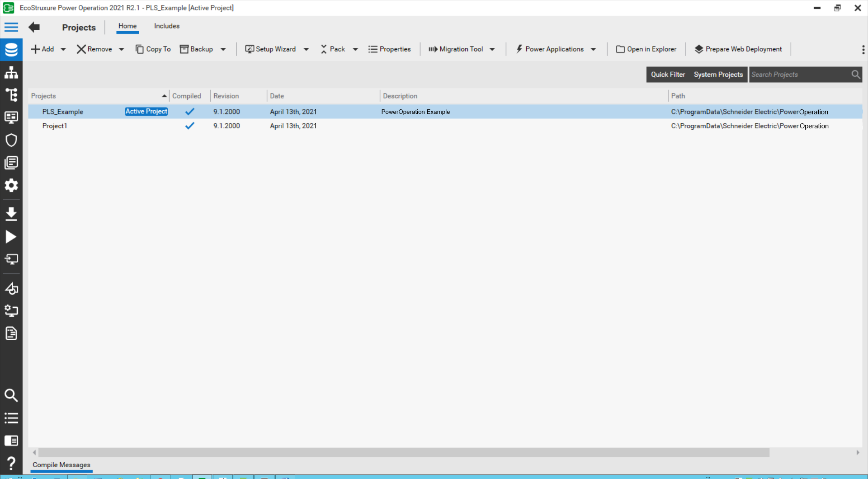Sort by the Projects column header
This screenshot has width=868, height=479.
(99, 96)
